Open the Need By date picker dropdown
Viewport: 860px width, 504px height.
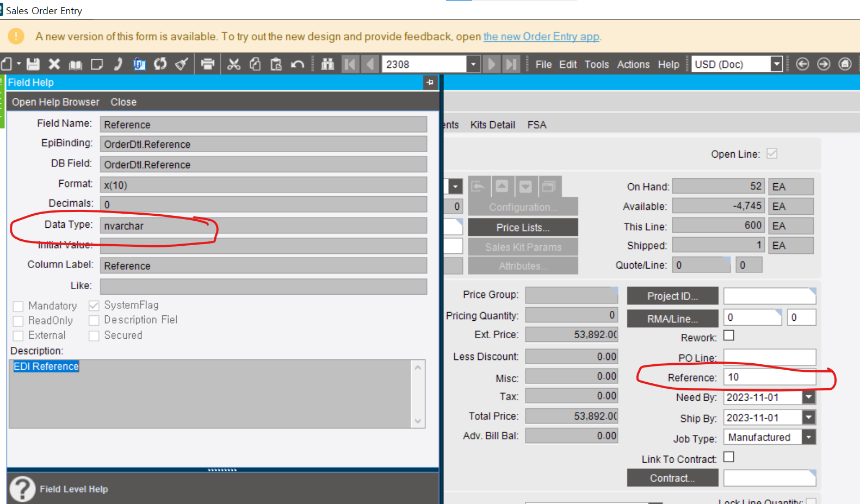click(809, 397)
